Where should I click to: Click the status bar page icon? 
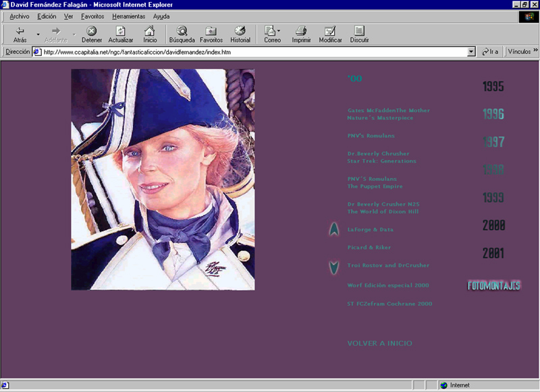[x=5, y=385]
